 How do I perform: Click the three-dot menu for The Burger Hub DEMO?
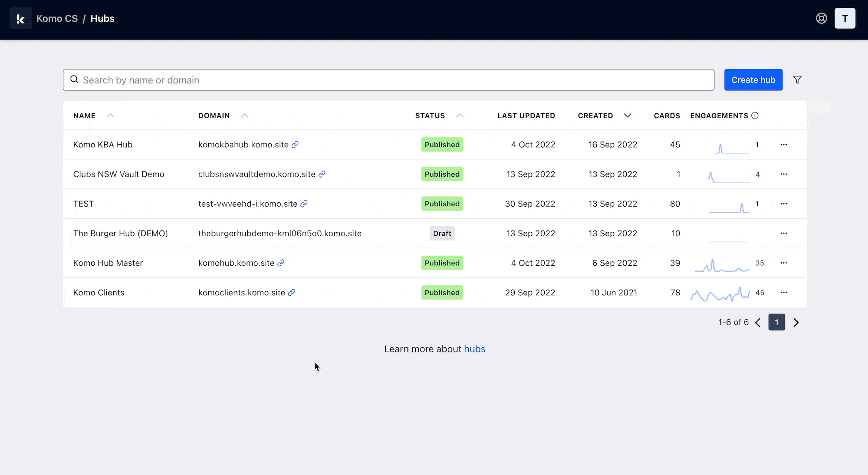tap(783, 233)
